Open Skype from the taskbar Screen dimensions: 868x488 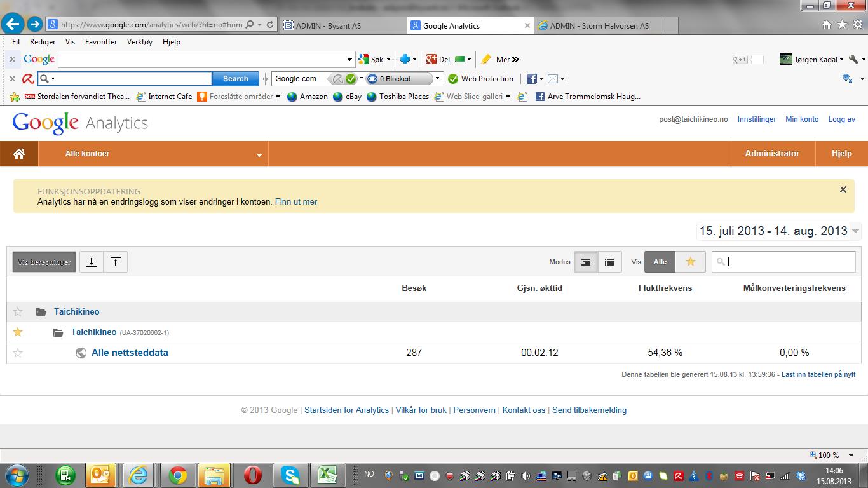[290, 475]
